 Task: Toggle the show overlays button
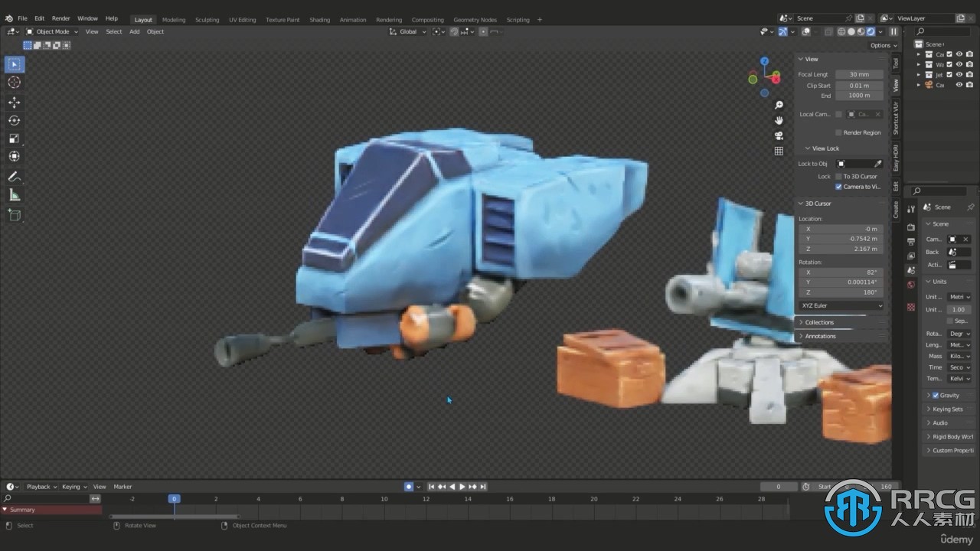[x=806, y=31]
